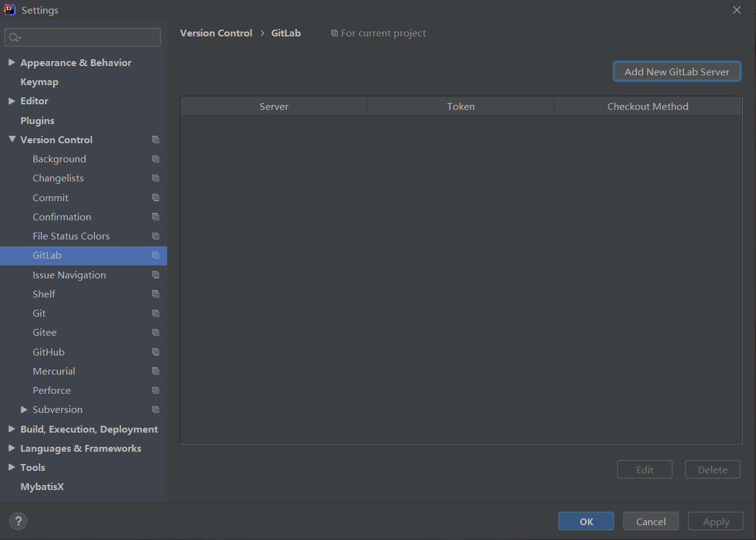
Task: Select the Commit settings item
Action: 51,197
